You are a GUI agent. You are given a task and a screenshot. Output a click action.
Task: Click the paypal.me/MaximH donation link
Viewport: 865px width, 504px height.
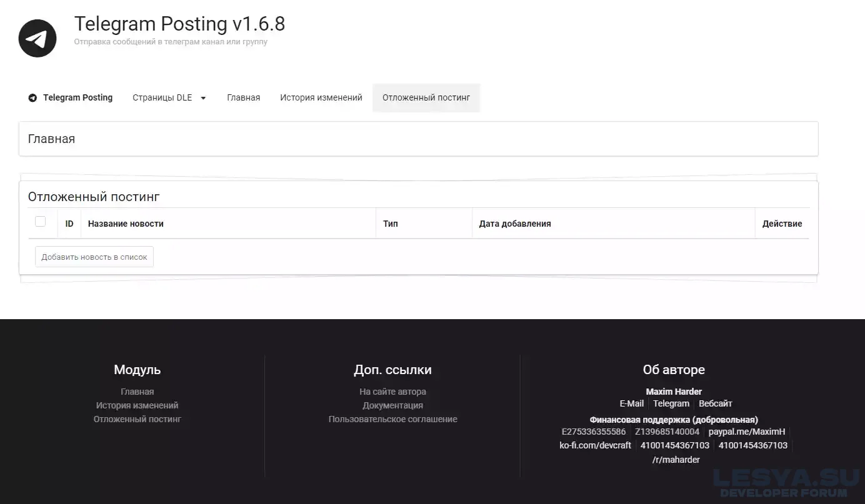(x=746, y=432)
